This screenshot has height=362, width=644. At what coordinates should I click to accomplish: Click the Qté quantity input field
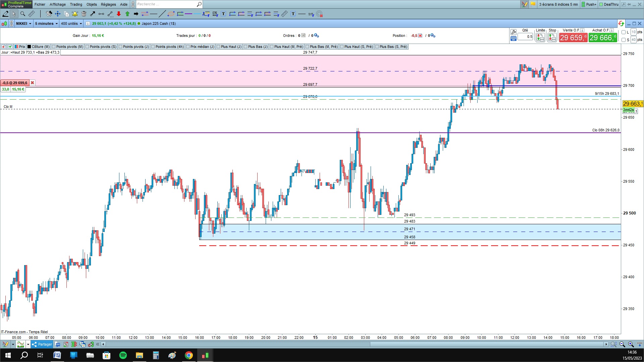click(x=526, y=37)
